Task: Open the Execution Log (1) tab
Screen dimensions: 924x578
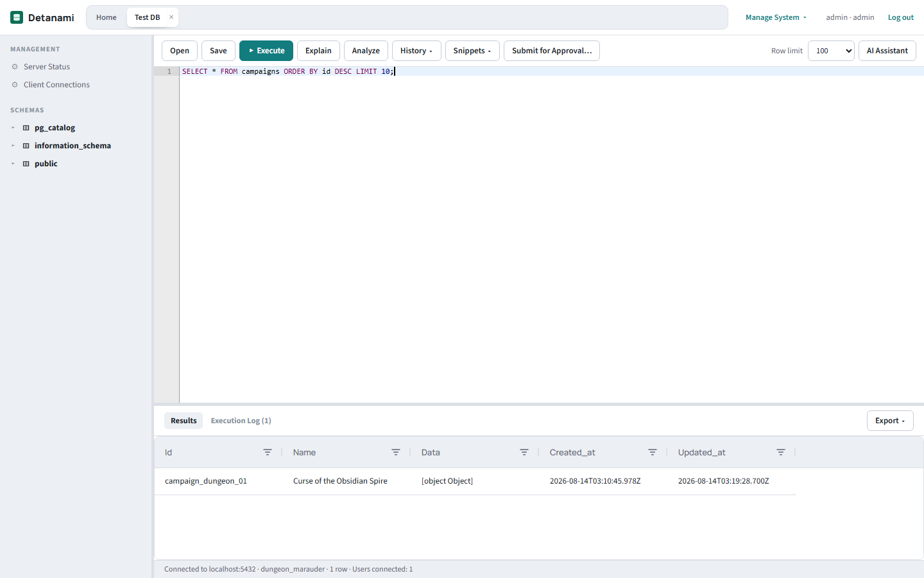Action: [241, 421]
